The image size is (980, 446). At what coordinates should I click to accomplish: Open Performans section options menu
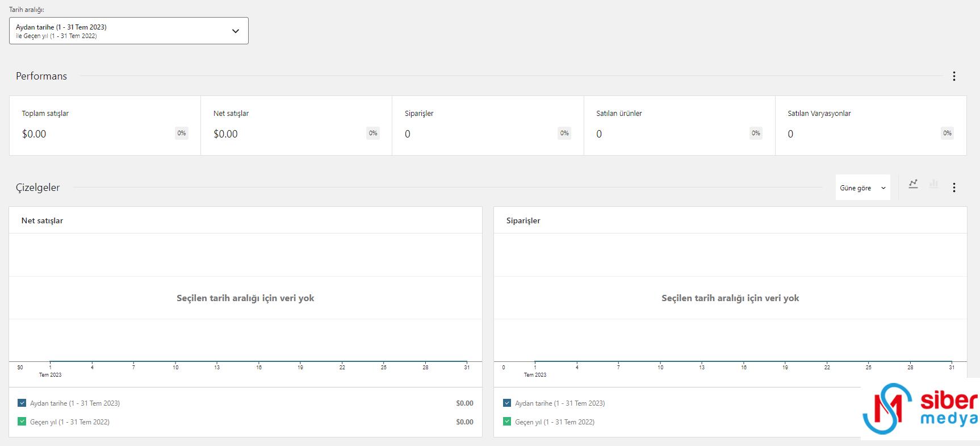pyautogui.click(x=954, y=76)
